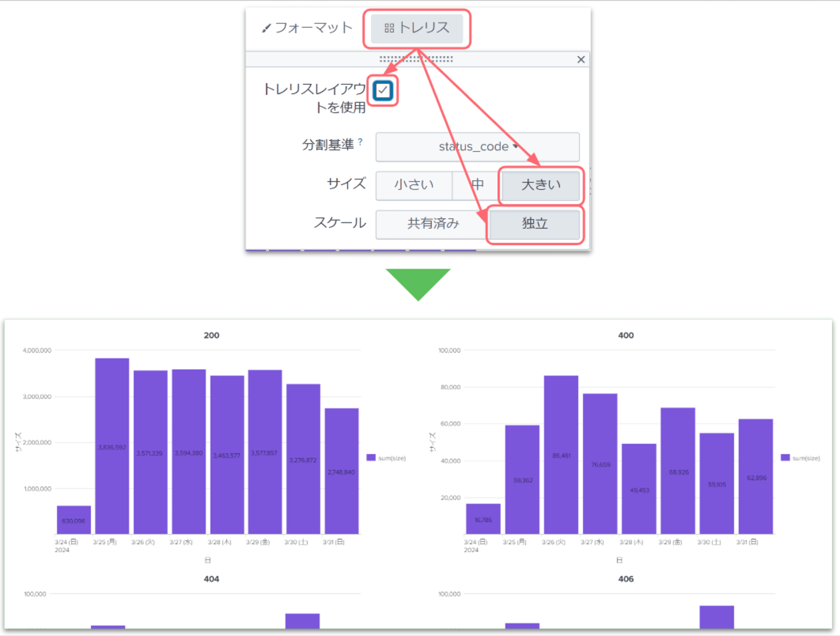Click the sum(size) legend text in chart 400
The height and width of the screenshot is (636, 840).
click(806, 458)
